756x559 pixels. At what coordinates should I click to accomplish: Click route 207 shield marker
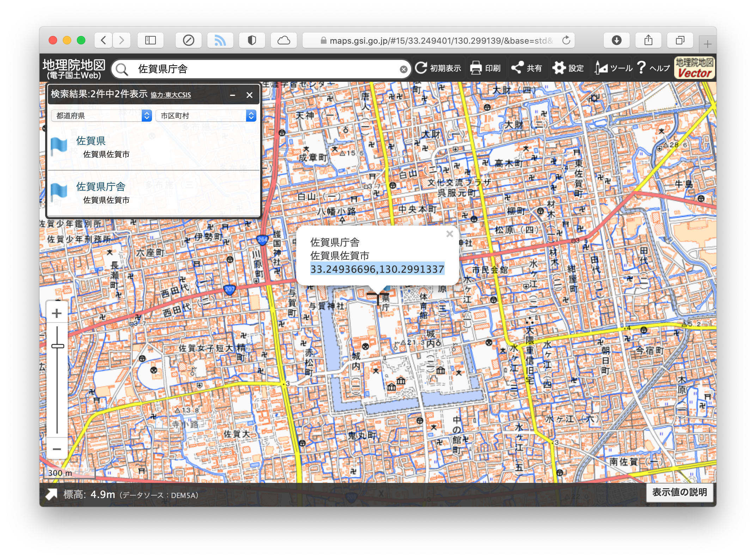click(x=230, y=290)
